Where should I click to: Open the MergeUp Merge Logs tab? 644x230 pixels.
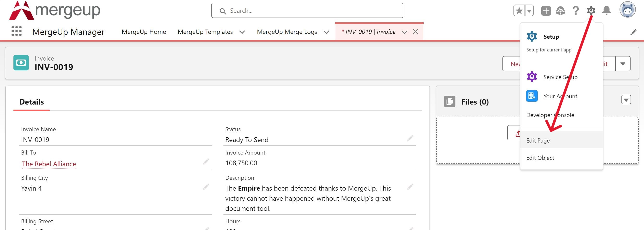point(287,32)
